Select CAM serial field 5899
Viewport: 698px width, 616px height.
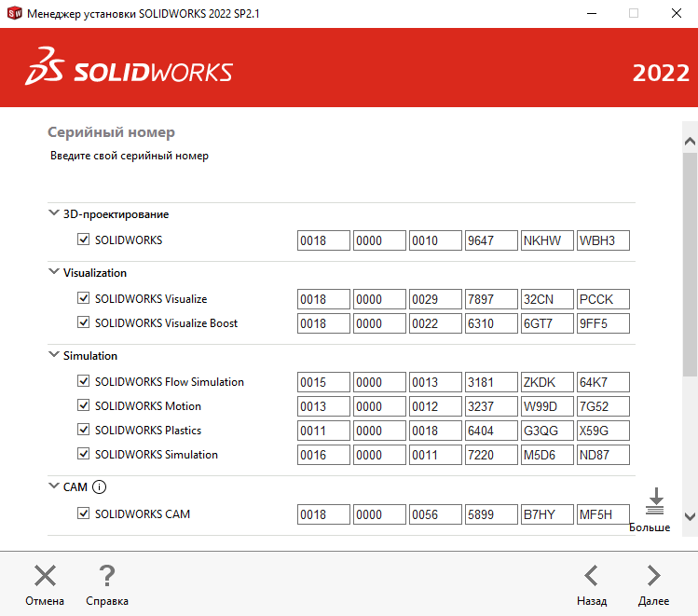[491, 514]
